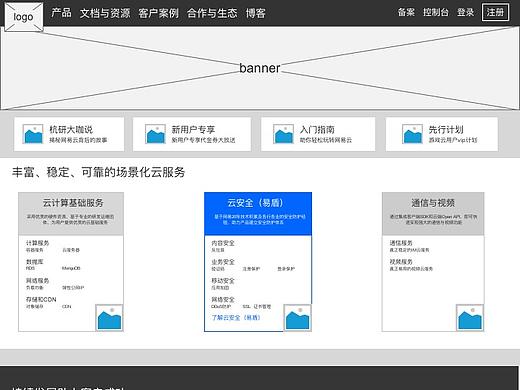Click the logo placeholder in the header

point(24,17)
